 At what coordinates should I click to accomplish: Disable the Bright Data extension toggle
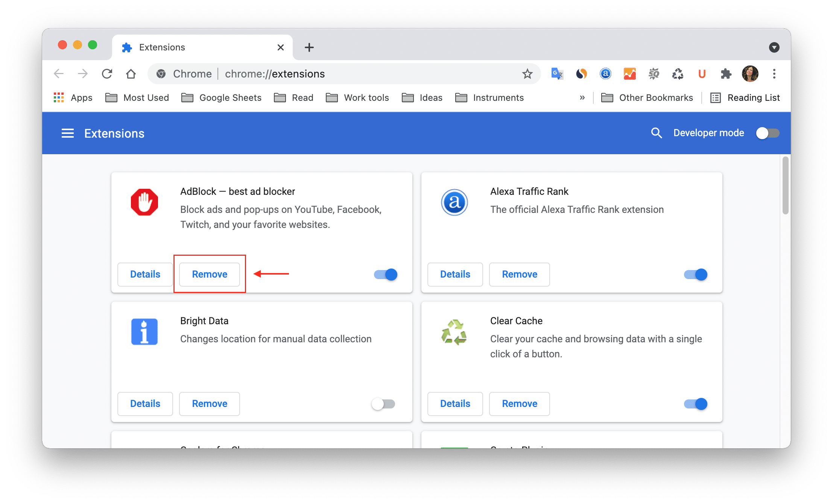pos(383,404)
